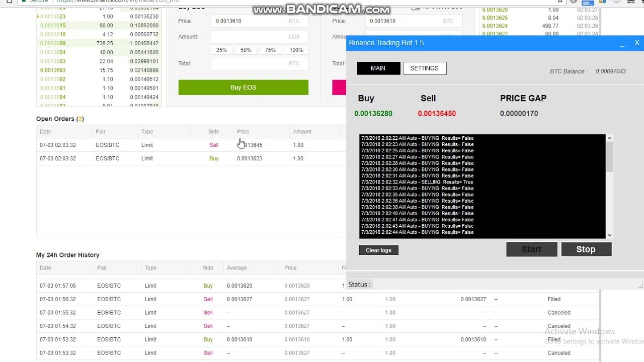This screenshot has width=644, height=362.
Task: Click the Open Orders Side column header
Action: click(x=214, y=132)
